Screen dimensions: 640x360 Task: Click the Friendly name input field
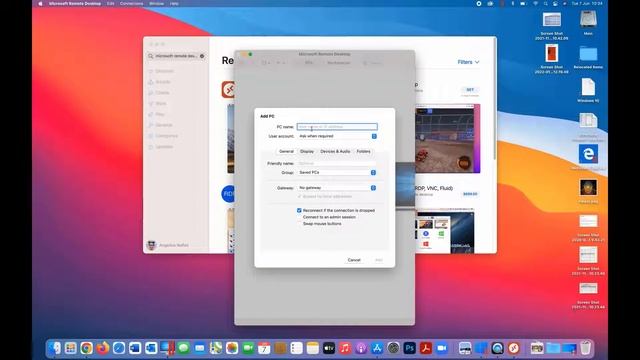point(336,163)
